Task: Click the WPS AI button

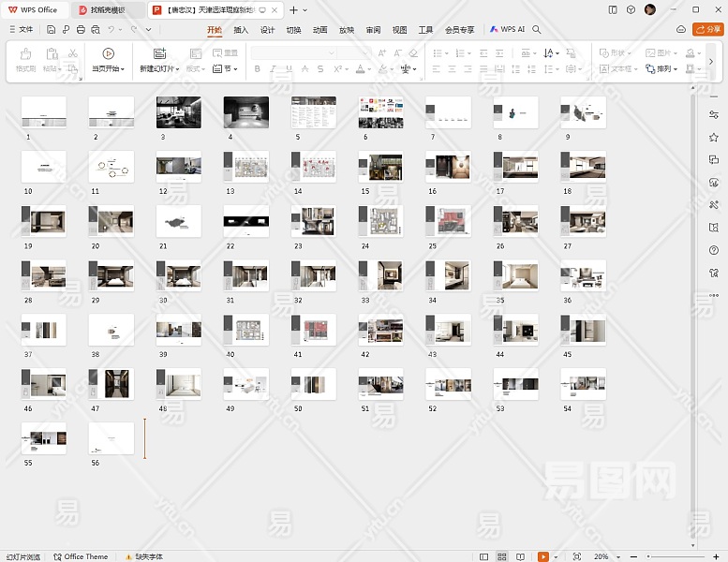Action: pyautogui.click(x=507, y=30)
